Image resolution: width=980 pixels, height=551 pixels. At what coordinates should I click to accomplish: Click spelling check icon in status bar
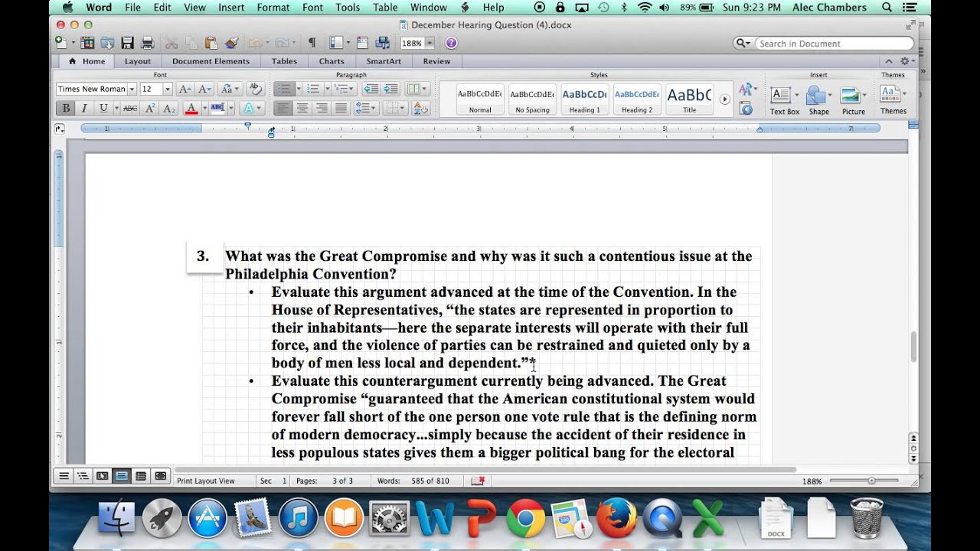click(x=478, y=481)
